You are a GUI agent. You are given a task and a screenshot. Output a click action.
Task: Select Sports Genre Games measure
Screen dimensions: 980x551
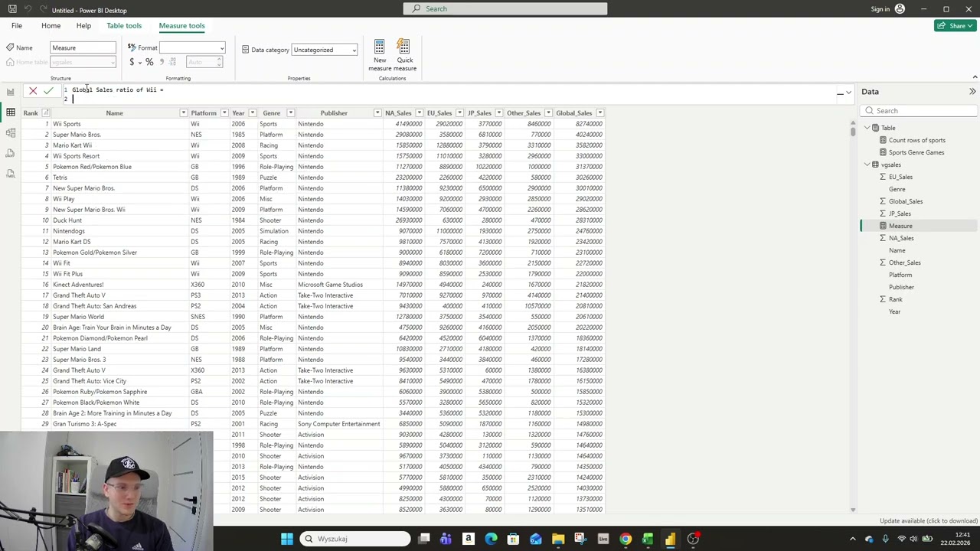point(916,152)
